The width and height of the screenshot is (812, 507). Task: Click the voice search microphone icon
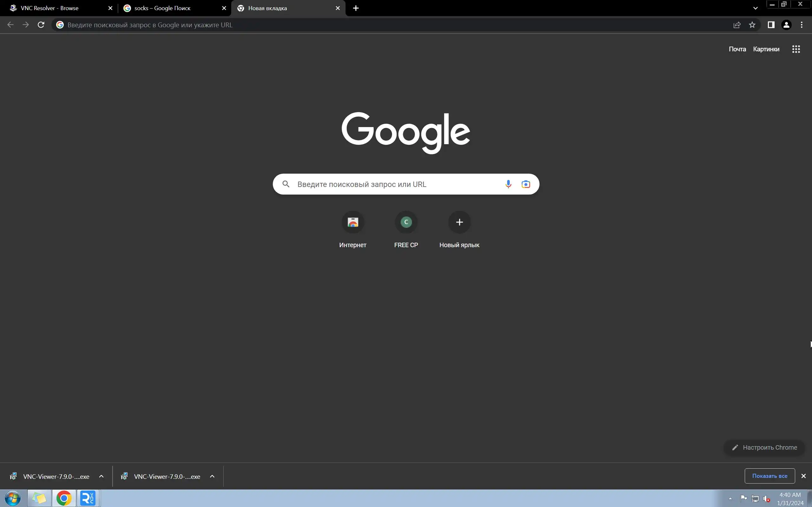pos(508,184)
